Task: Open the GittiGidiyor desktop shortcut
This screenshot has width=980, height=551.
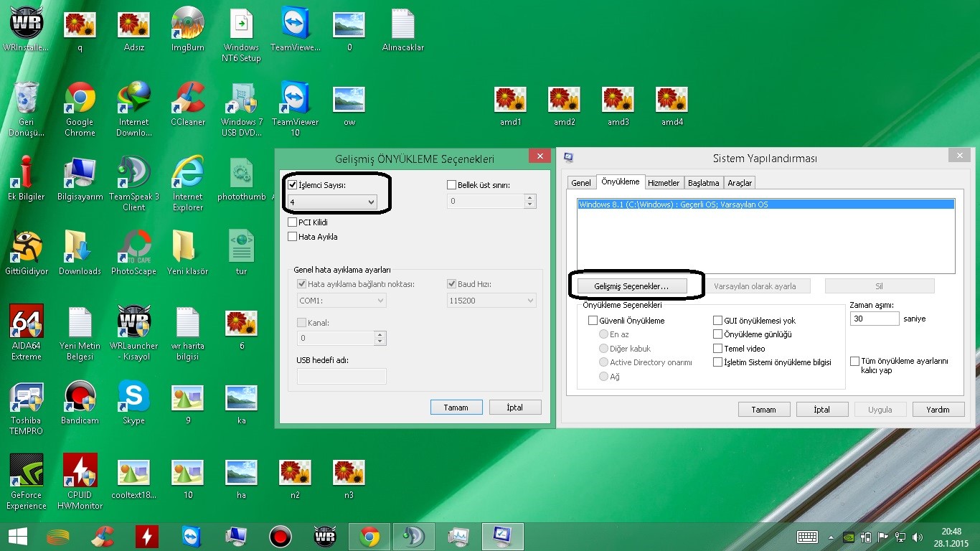Action: pyautogui.click(x=27, y=254)
